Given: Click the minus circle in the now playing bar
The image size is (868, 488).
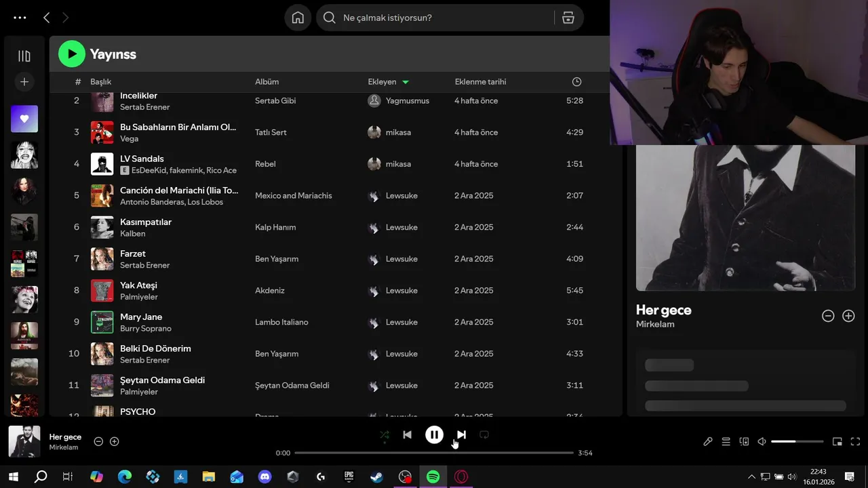Looking at the screenshot, I should (x=98, y=441).
